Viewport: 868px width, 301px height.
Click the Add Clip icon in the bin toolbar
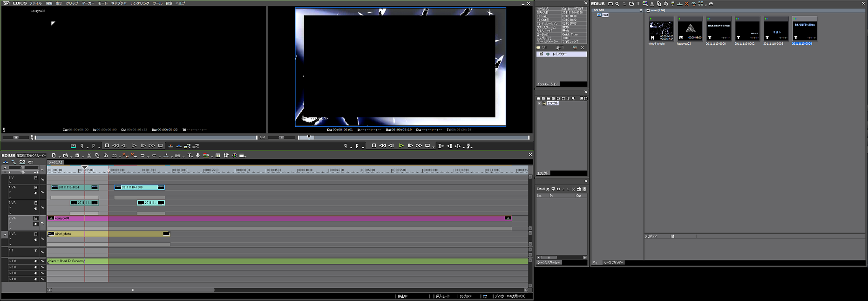tap(631, 4)
